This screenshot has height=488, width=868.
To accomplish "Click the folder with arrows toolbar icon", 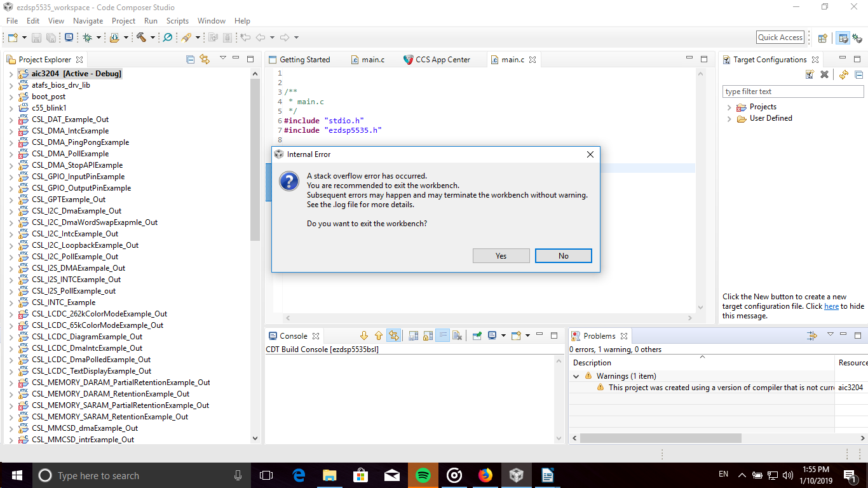I will coord(114,37).
